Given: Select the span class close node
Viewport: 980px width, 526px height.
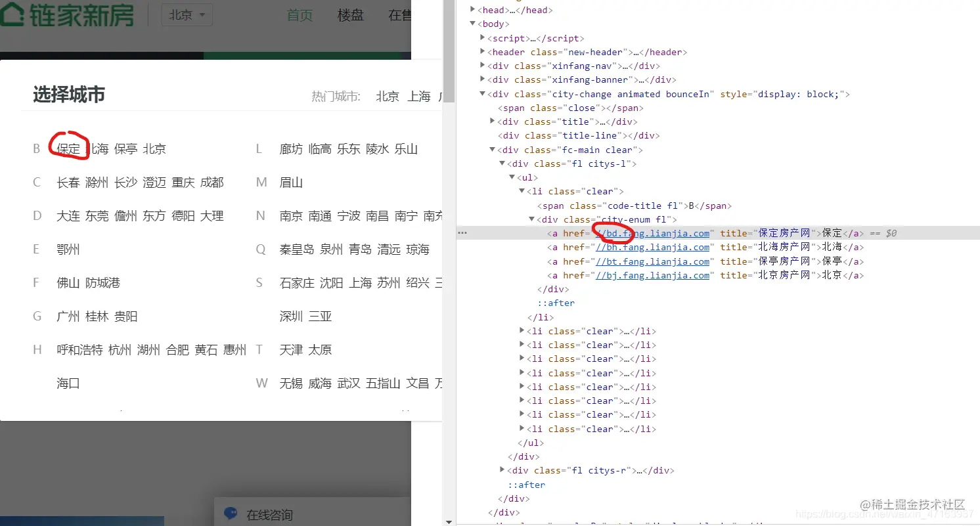Looking at the screenshot, I should (x=571, y=108).
